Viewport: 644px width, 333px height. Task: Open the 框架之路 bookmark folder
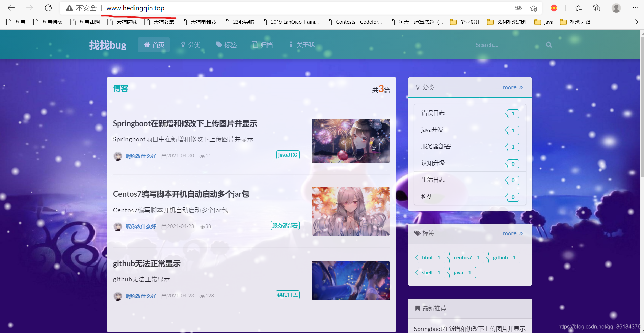click(575, 22)
